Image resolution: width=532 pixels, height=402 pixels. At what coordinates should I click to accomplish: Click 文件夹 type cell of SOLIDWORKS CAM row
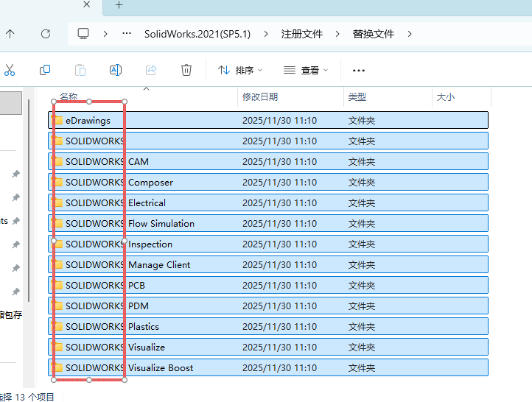pos(361,162)
